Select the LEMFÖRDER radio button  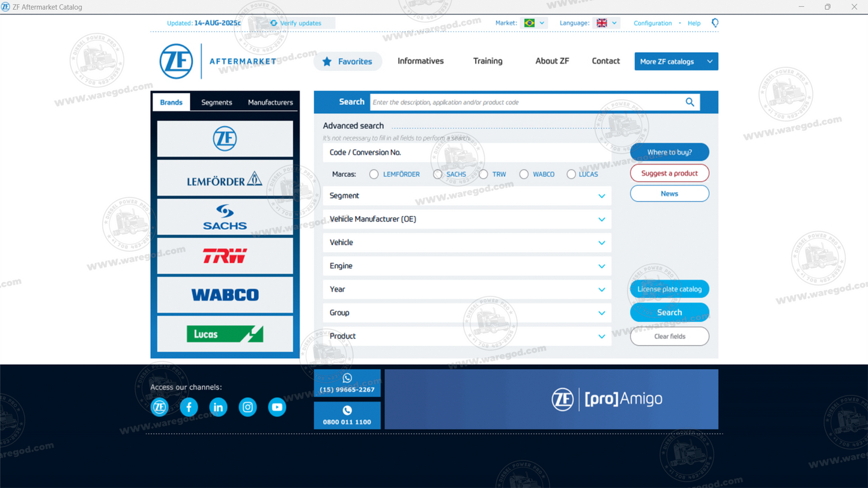[x=374, y=174]
